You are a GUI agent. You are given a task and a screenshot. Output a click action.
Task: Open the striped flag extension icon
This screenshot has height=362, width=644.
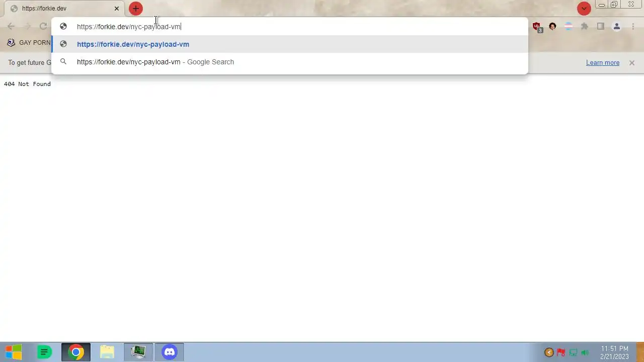pyautogui.click(x=569, y=27)
